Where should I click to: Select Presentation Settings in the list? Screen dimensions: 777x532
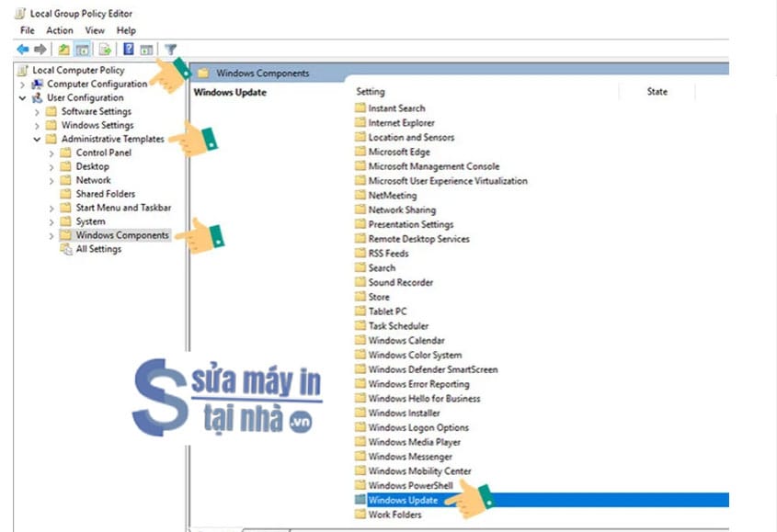[411, 224]
